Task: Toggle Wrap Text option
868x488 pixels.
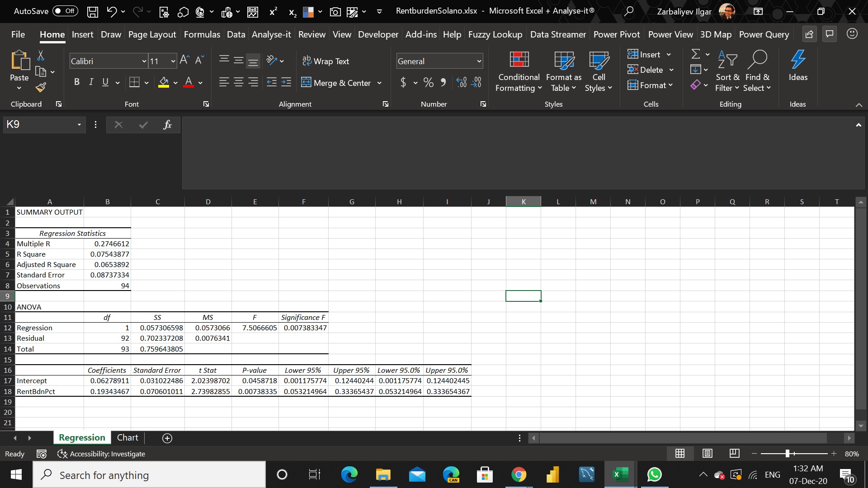Action: tap(325, 61)
